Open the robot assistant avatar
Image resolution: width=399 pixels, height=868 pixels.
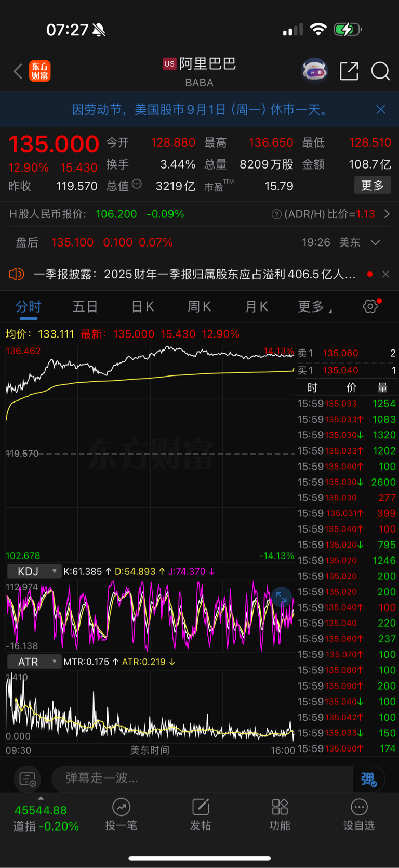pos(315,71)
